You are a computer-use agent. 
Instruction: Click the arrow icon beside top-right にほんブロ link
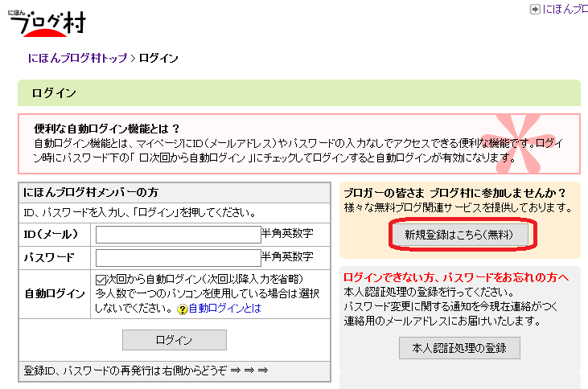(535, 9)
